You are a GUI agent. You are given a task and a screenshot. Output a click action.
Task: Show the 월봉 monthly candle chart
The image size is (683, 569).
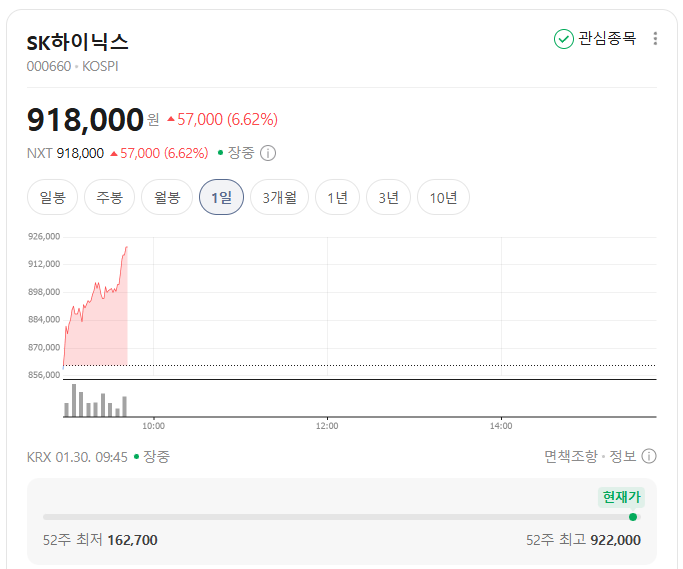166,197
